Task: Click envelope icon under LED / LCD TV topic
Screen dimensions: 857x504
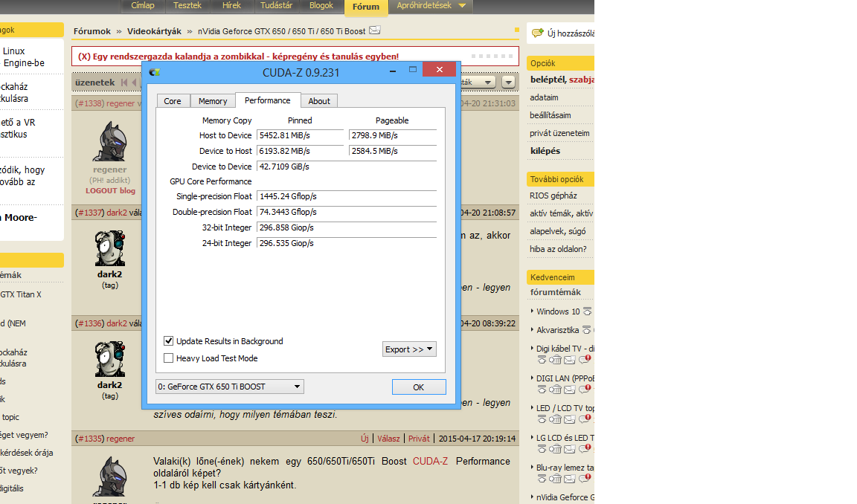Action: coord(570,419)
